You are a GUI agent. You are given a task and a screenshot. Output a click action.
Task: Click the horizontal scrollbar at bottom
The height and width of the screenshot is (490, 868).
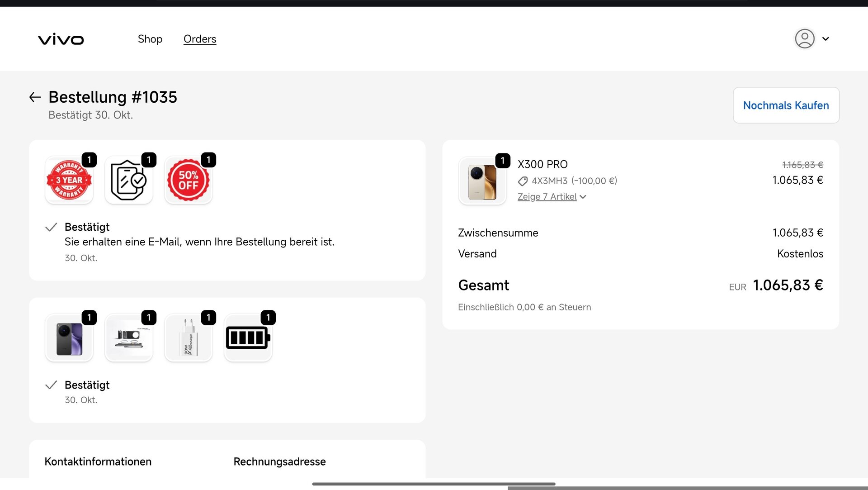[433, 484]
